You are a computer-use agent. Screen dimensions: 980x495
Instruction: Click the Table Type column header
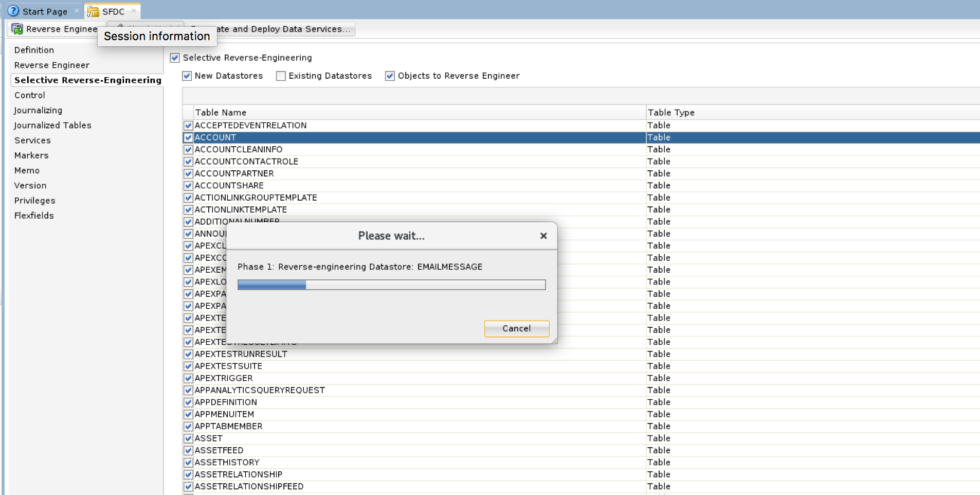coord(671,112)
